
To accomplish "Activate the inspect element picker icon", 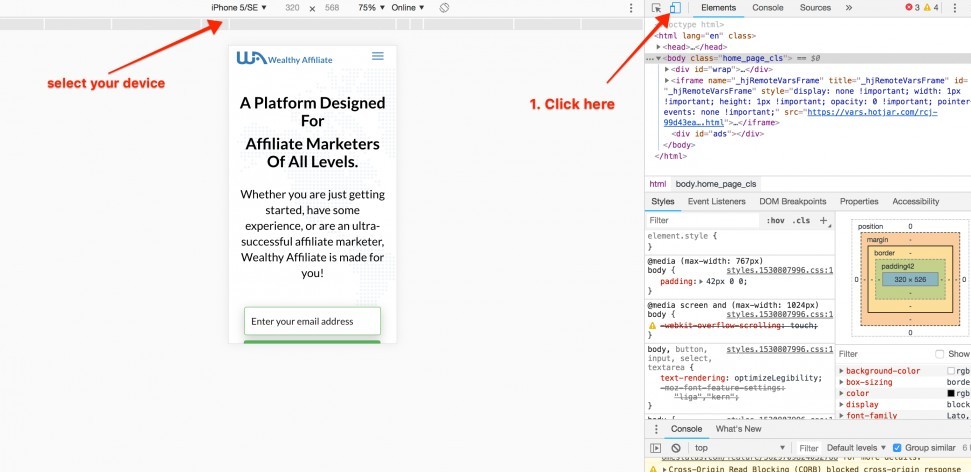I will click(657, 8).
